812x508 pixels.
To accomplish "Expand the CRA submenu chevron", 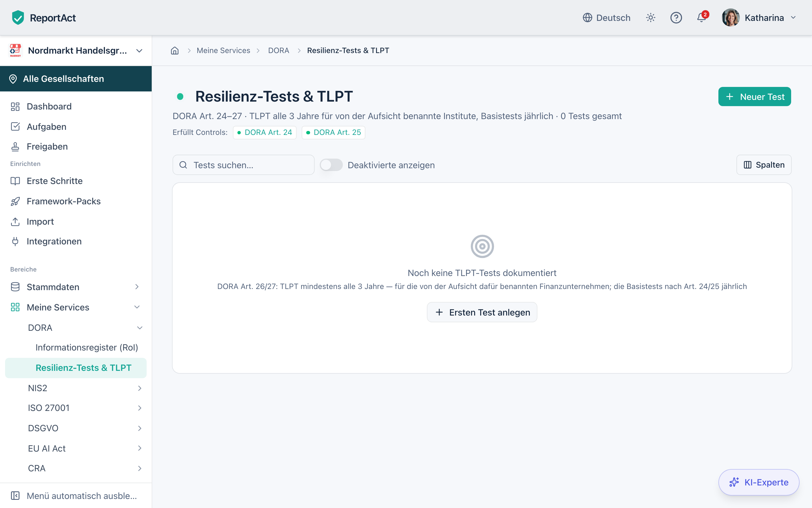I will (140, 468).
